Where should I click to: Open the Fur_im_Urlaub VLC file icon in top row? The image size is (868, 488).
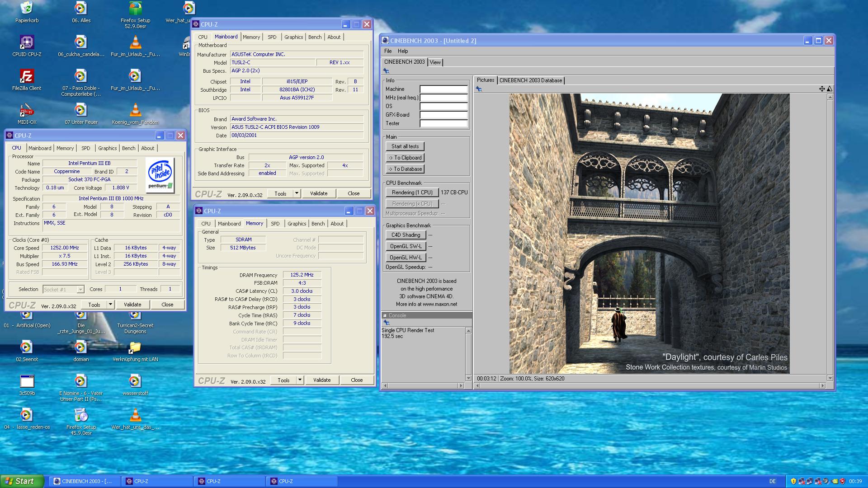pyautogui.click(x=135, y=42)
